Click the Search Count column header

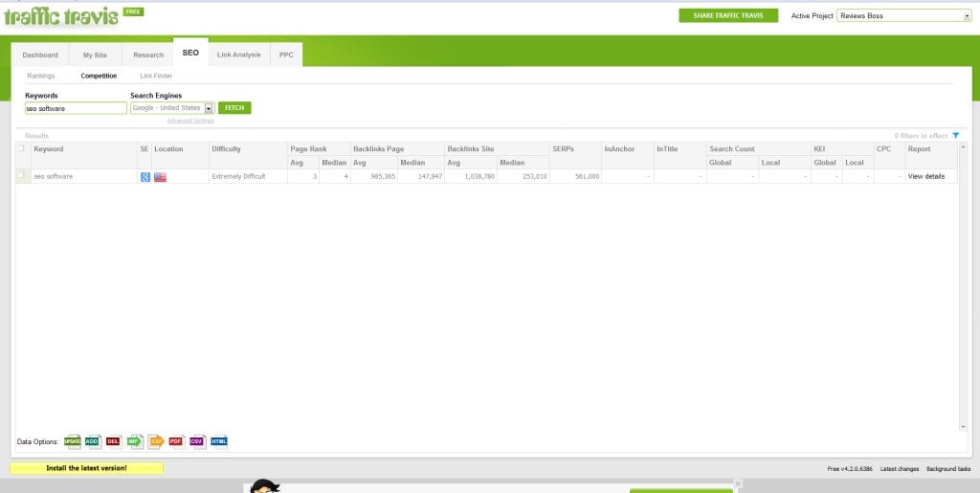732,148
